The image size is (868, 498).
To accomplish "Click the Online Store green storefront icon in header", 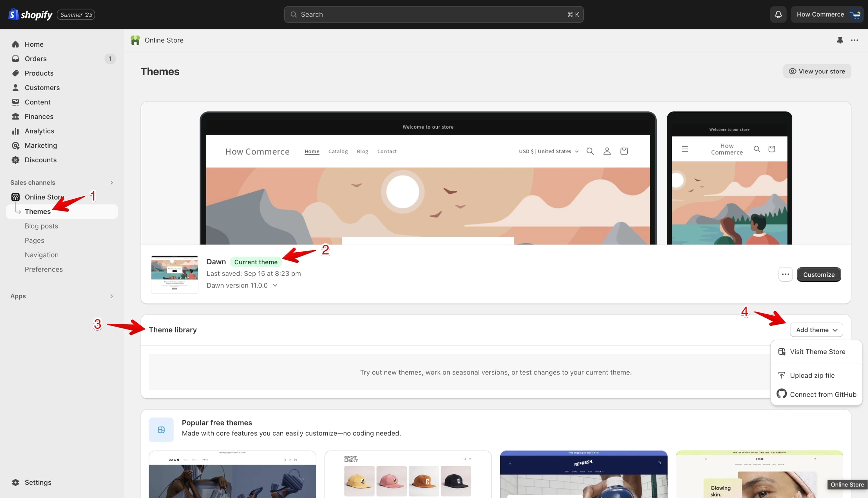I will point(135,40).
